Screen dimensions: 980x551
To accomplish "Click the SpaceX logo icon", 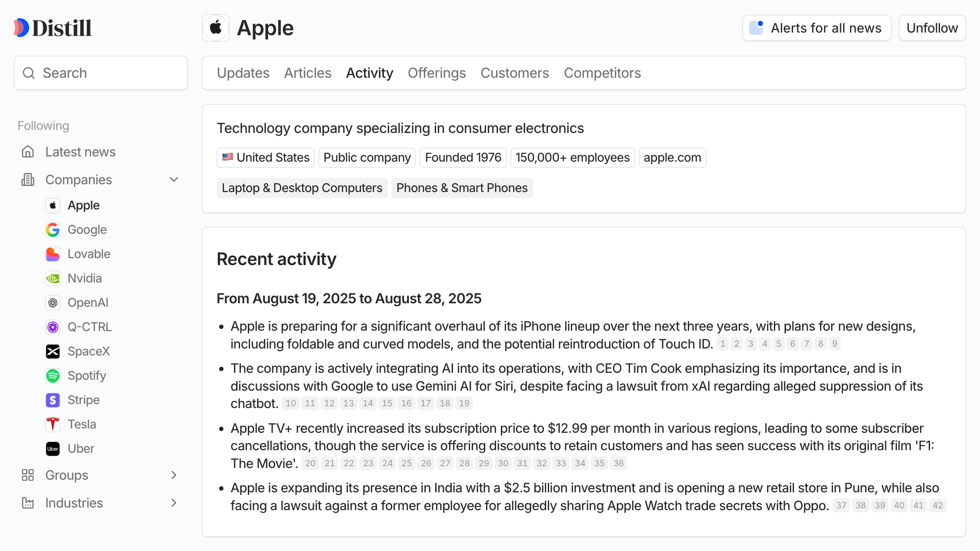I will click(53, 352).
